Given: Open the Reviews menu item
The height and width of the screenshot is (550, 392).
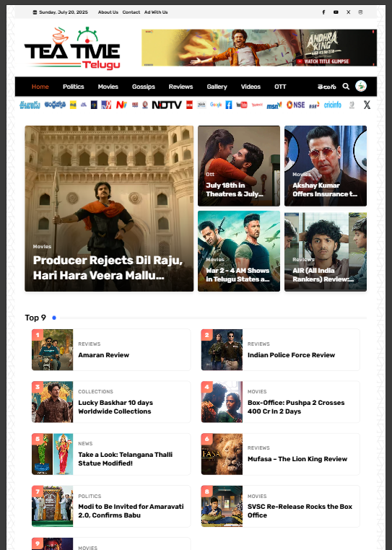Looking at the screenshot, I should click(x=180, y=87).
